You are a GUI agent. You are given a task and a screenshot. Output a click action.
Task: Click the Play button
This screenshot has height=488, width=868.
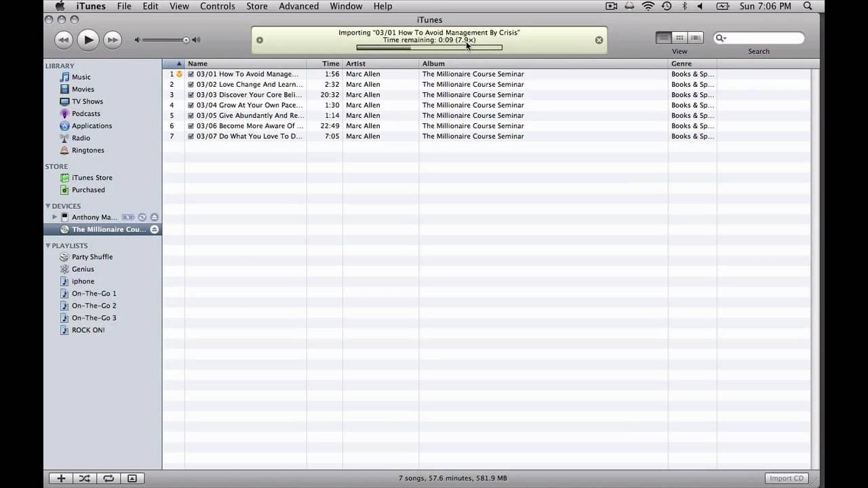click(x=88, y=40)
